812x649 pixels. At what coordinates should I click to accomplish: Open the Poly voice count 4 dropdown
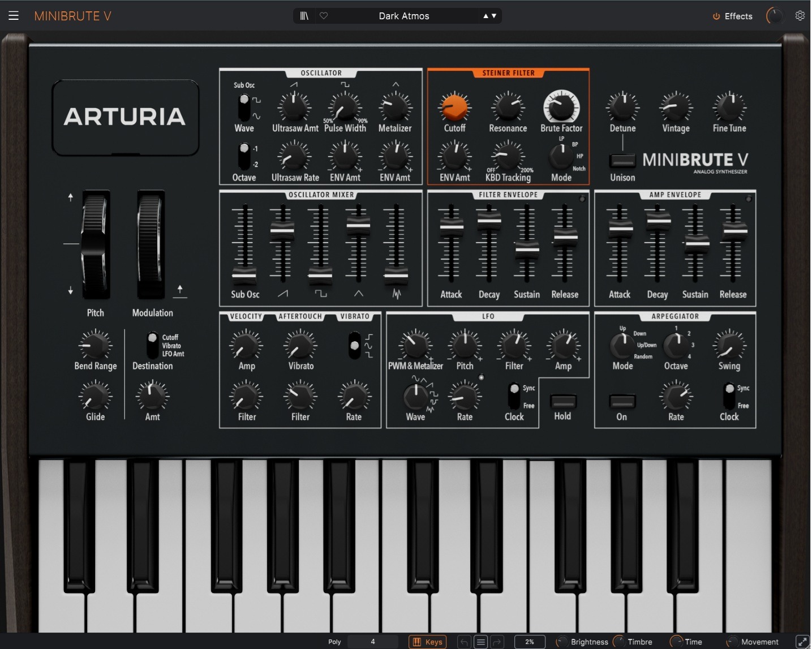click(x=372, y=642)
